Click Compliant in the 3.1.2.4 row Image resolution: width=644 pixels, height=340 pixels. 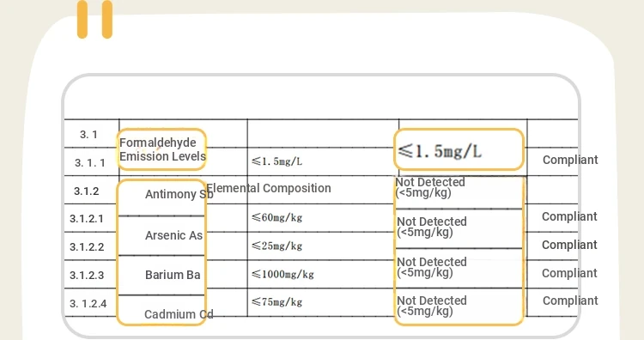click(x=570, y=301)
